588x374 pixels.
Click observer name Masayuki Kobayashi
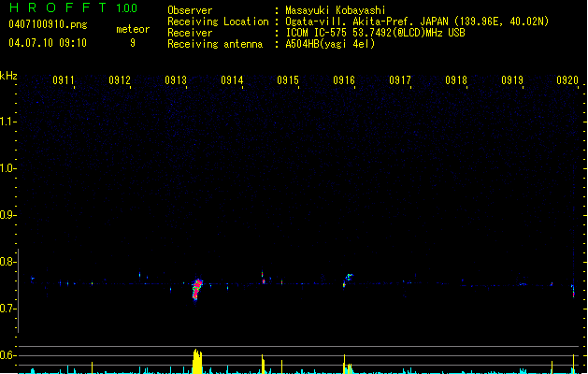(x=336, y=10)
